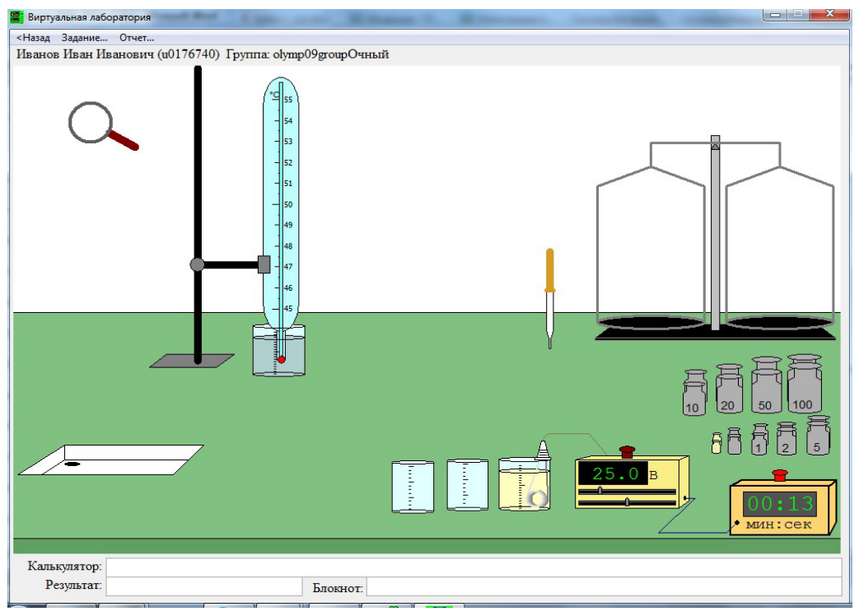
Task: Open the Отчет... menu
Action: (137, 38)
